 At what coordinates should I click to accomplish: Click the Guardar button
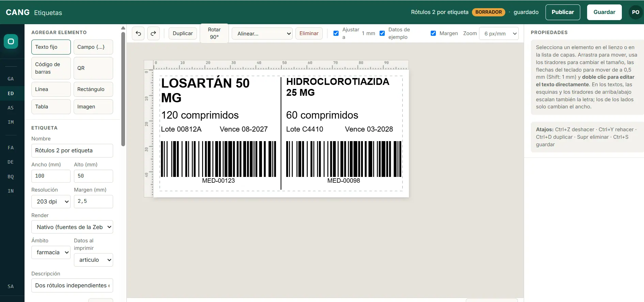point(604,12)
